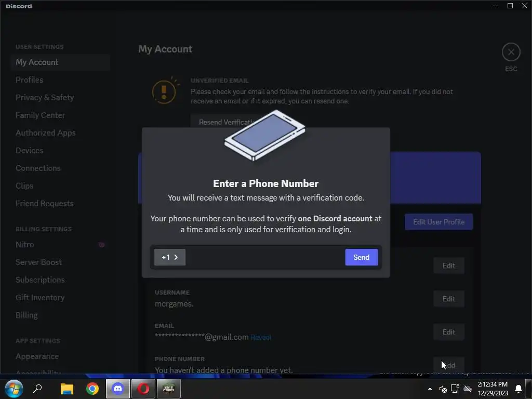Reveal the hidden email address
Screen dimensions: 532x399
coord(261,337)
